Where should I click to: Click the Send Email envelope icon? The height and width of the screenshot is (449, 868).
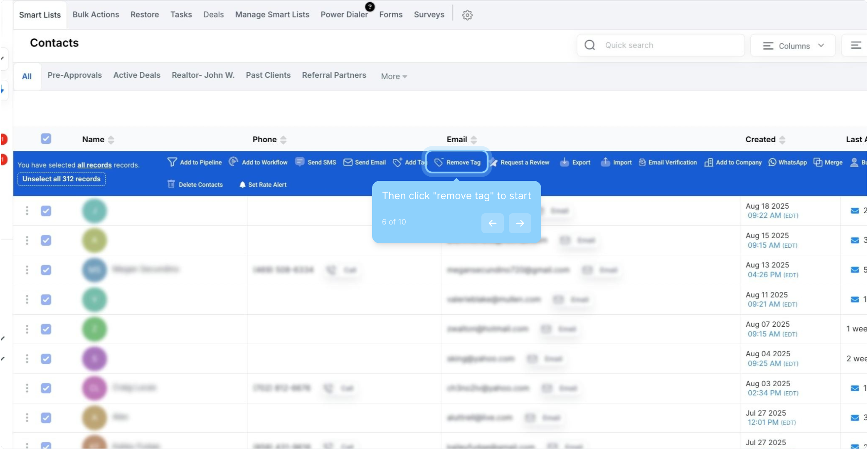348,162
